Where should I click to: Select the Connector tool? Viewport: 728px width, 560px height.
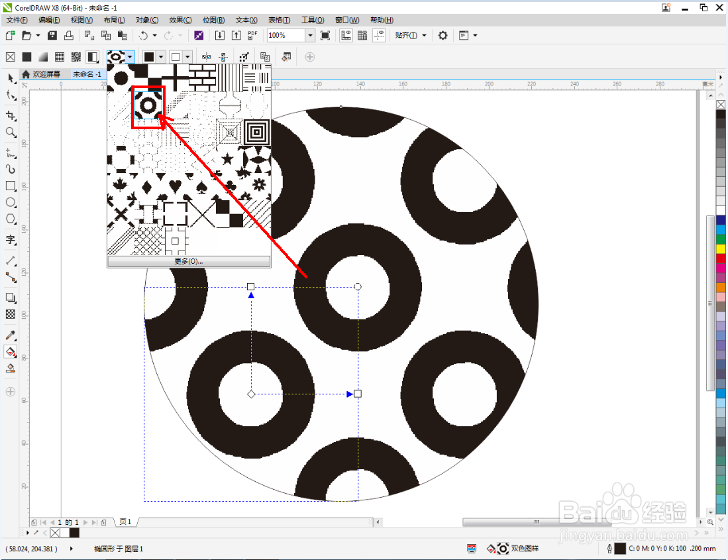pos(10,277)
